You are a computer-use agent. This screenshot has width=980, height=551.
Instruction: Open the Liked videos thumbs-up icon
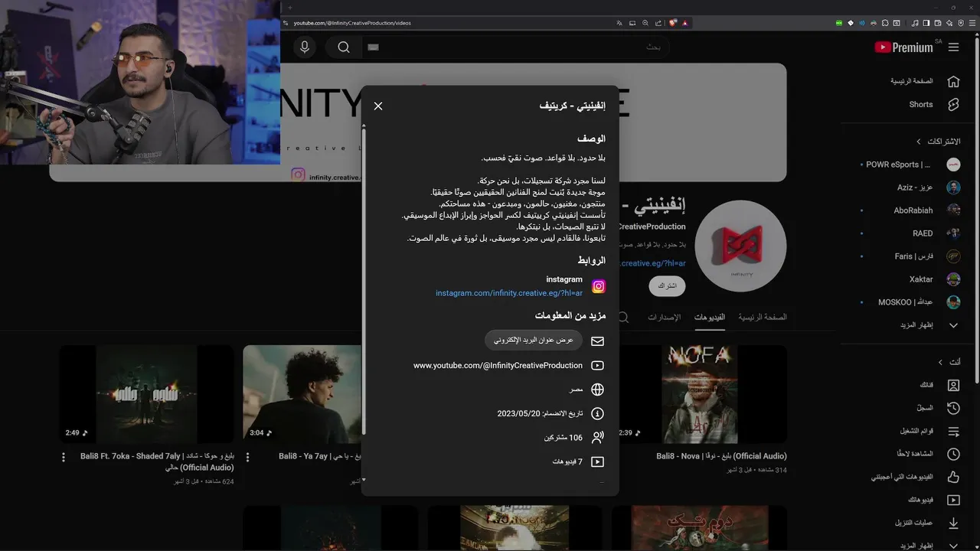click(x=953, y=478)
